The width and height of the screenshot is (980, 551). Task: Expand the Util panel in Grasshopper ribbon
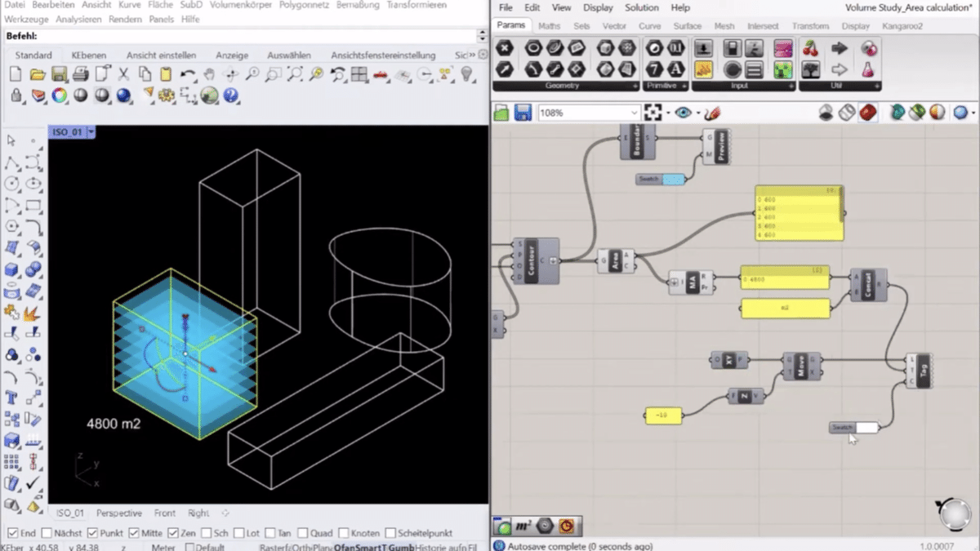[x=877, y=86]
